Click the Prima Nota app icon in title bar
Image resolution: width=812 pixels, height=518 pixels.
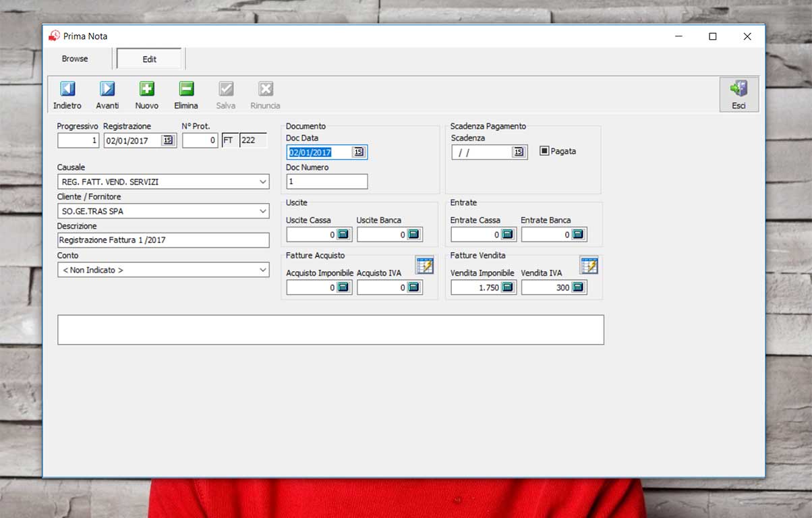click(x=54, y=36)
